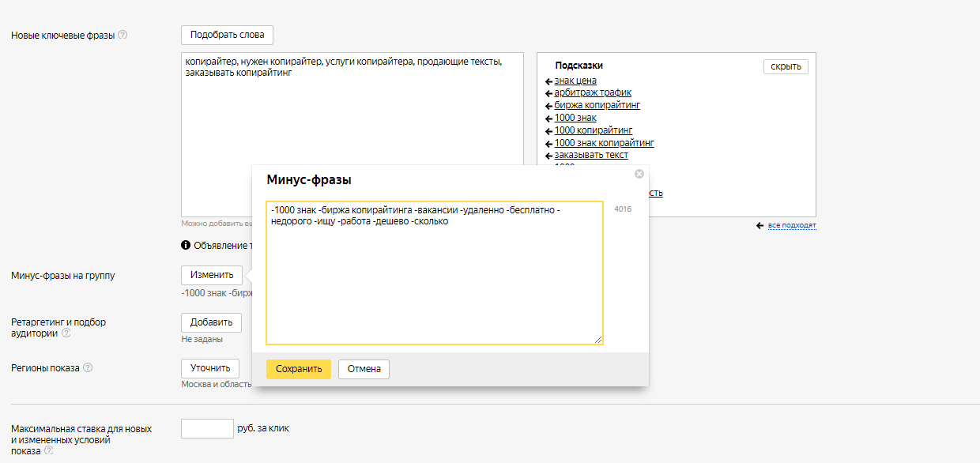Click arrow icon before 'знак цена' hint

click(548, 81)
